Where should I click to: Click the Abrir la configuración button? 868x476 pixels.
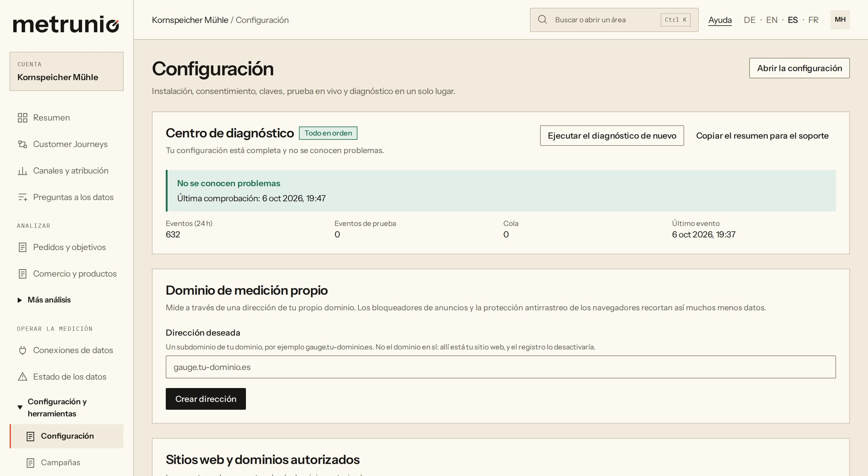coord(799,68)
